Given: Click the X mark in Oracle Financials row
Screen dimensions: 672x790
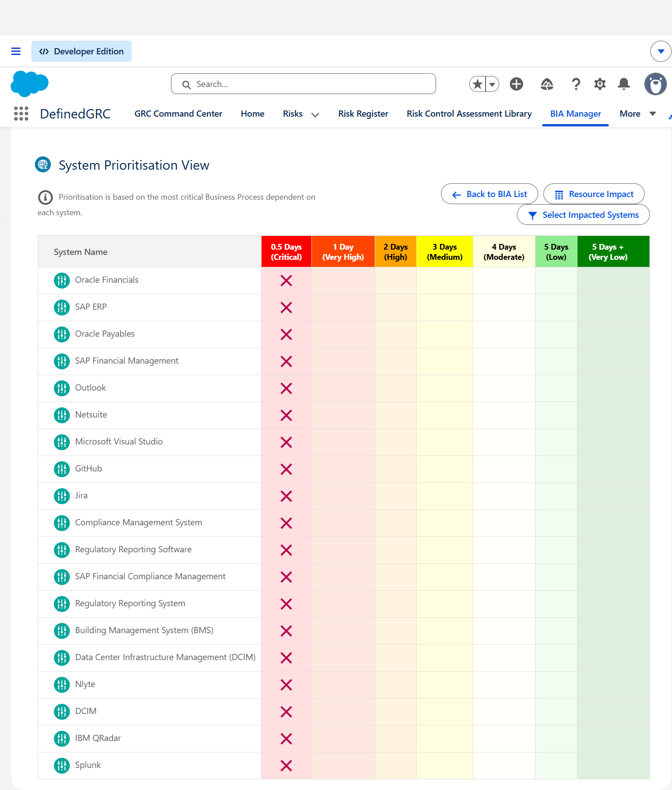Looking at the screenshot, I should (x=286, y=281).
